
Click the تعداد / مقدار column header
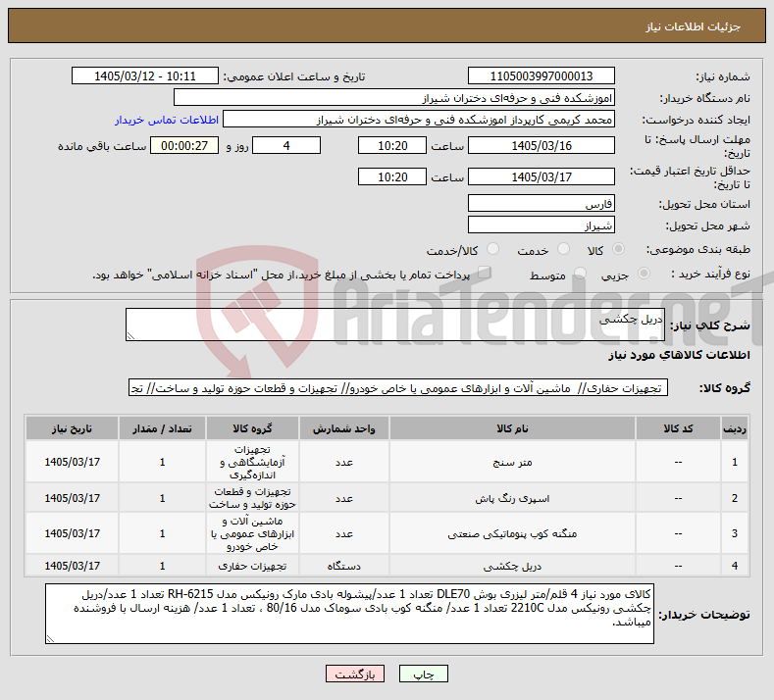[x=162, y=428]
